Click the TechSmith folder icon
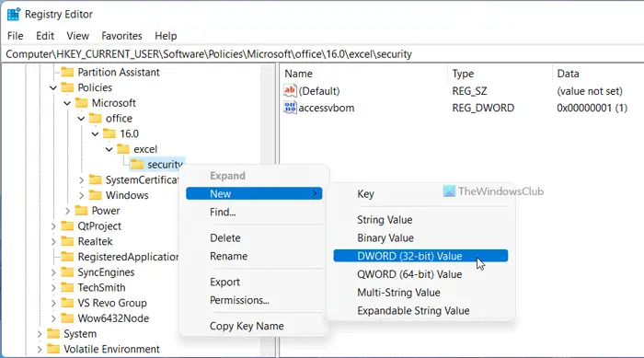The image size is (644, 358). click(67, 288)
